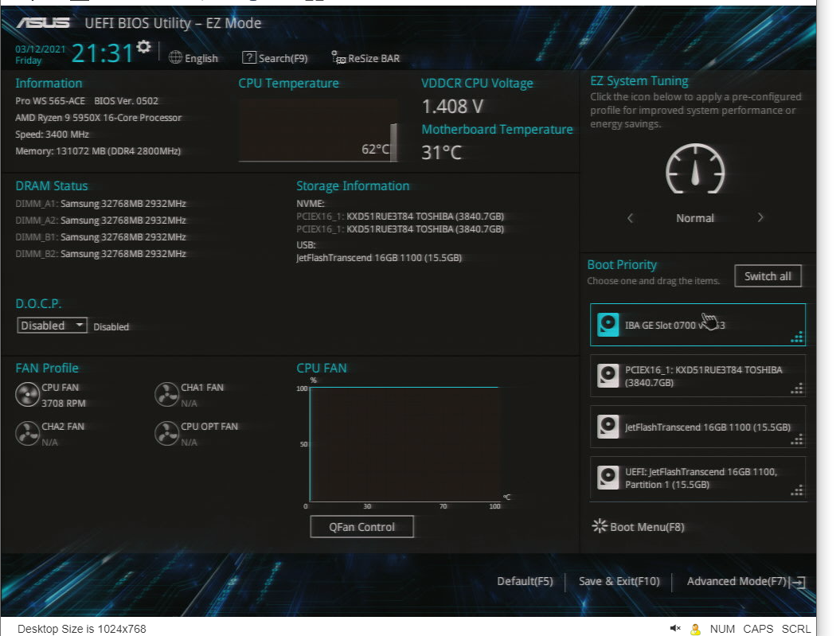Click the CPU FAN curve graph
Screen dimensions: 840x636
point(404,444)
